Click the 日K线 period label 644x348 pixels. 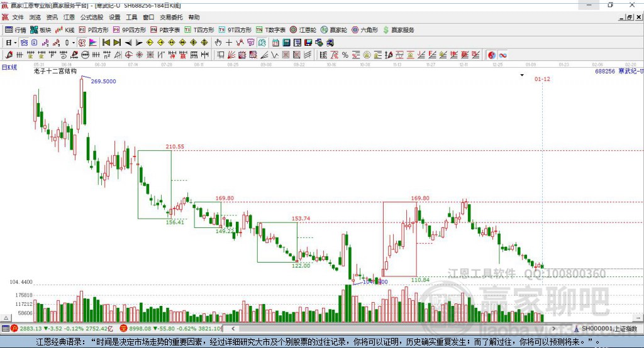pyautogui.click(x=9, y=67)
